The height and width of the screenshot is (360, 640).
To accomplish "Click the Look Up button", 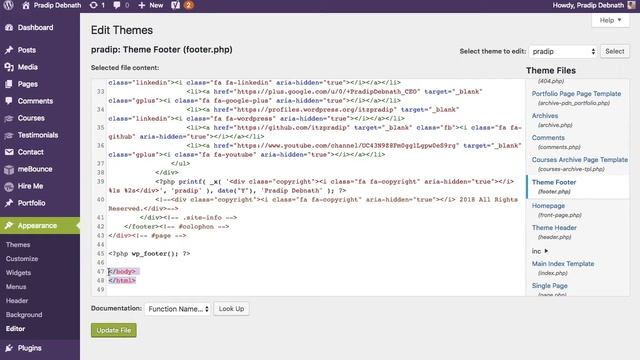I will [231, 309].
